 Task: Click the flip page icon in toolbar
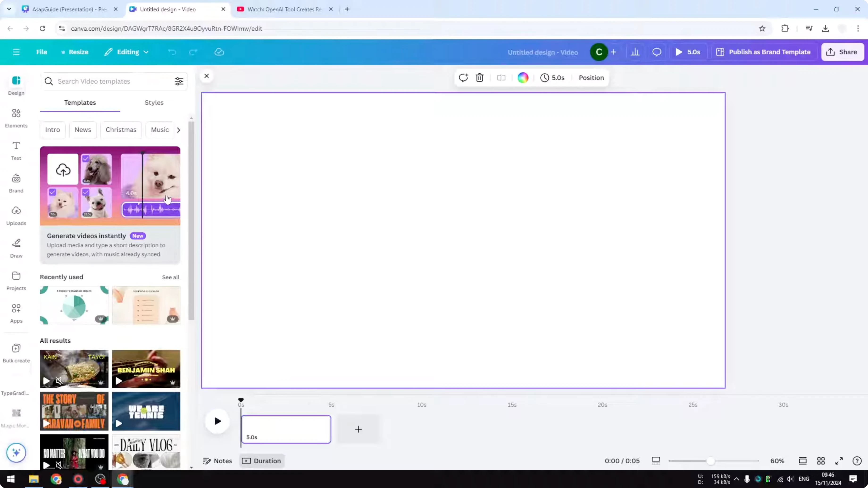(x=501, y=78)
